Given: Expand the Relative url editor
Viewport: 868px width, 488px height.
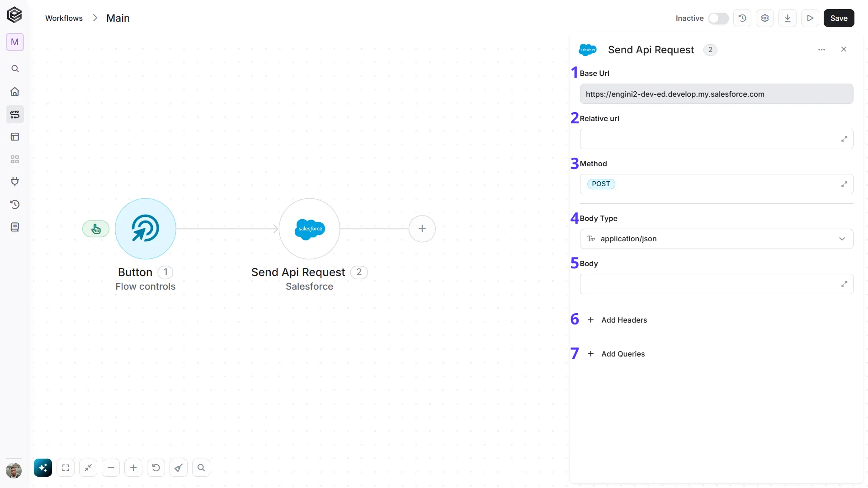Looking at the screenshot, I should (844, 139).
